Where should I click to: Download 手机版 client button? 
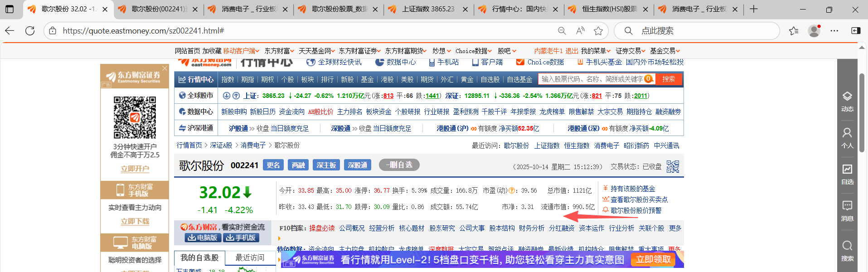click(241, 238)
